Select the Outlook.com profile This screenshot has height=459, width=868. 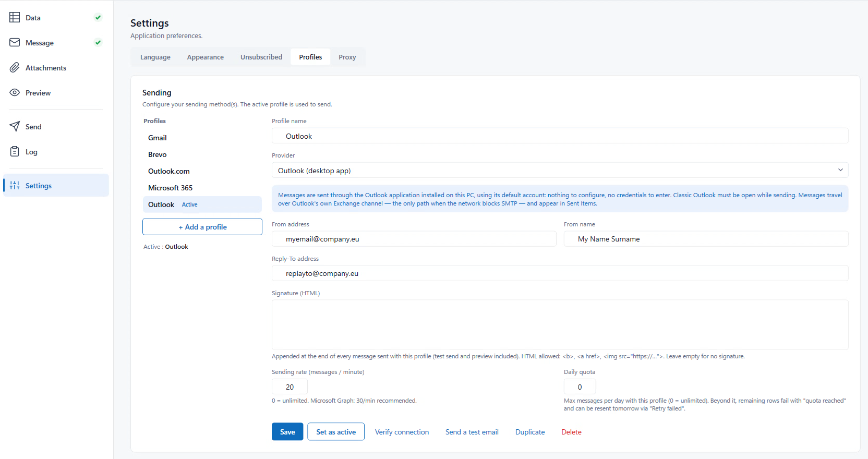click(202, 171)
